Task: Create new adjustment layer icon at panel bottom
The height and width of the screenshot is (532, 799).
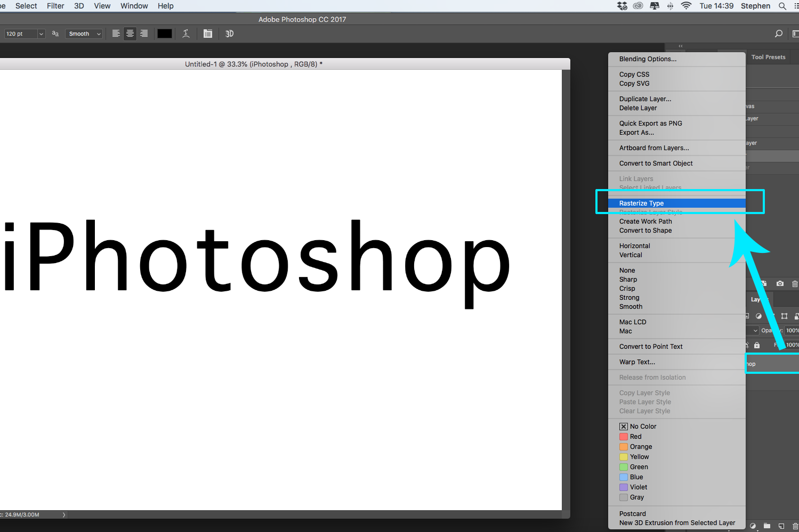Action: click(x=753, y=526)
